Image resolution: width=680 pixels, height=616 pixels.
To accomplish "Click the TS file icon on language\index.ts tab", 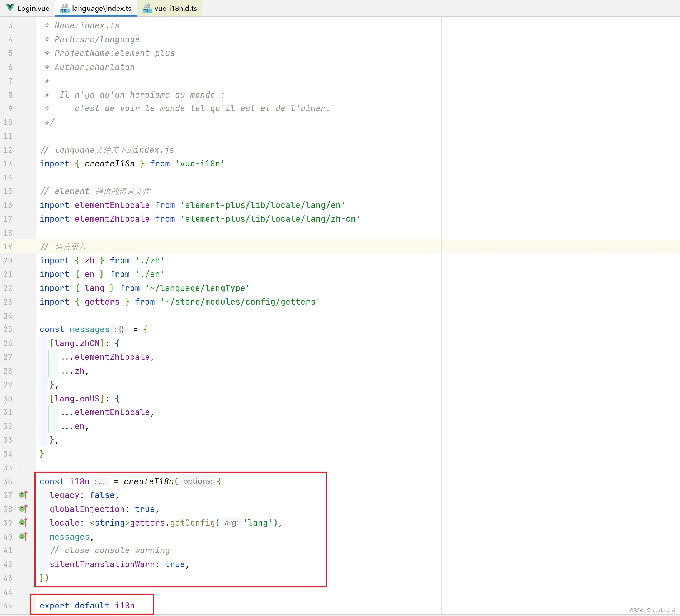I will pyautogui.click(x=65, y=8).
